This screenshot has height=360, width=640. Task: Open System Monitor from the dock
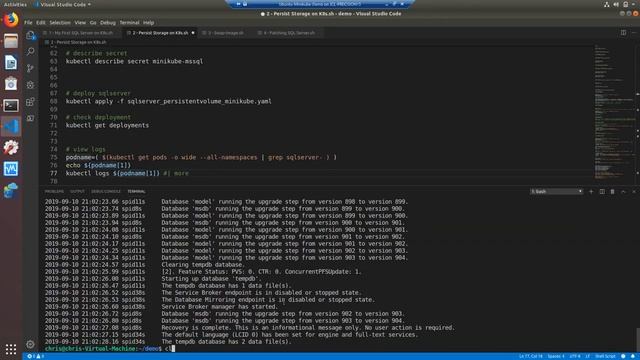click(11, 169)
